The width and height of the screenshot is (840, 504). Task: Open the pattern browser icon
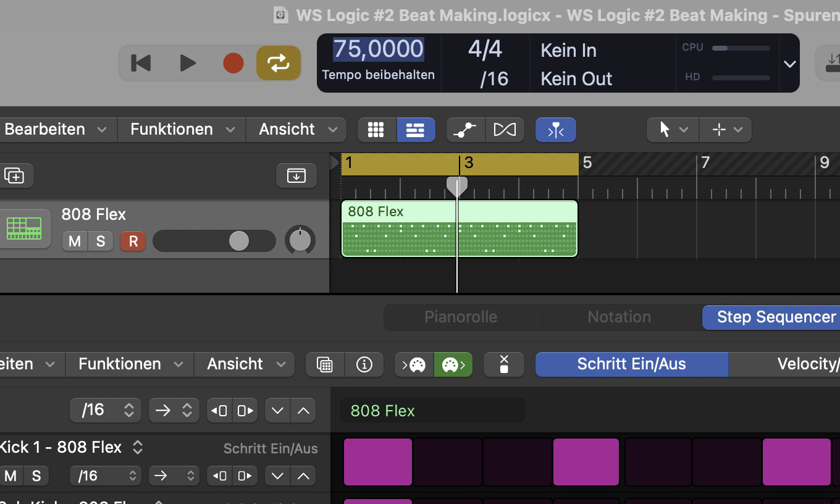coord(325,364)
